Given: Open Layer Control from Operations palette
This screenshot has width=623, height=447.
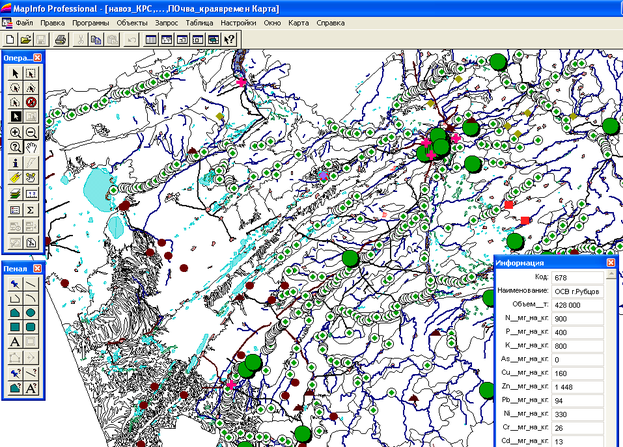Looking at the screenshot, I should [x=16, y=194].
